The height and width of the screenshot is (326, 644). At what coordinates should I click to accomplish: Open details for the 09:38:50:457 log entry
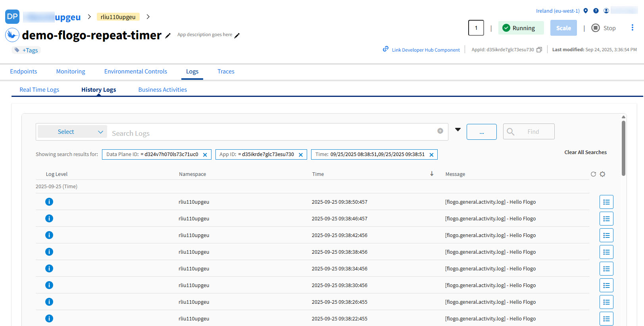[606, 202]
